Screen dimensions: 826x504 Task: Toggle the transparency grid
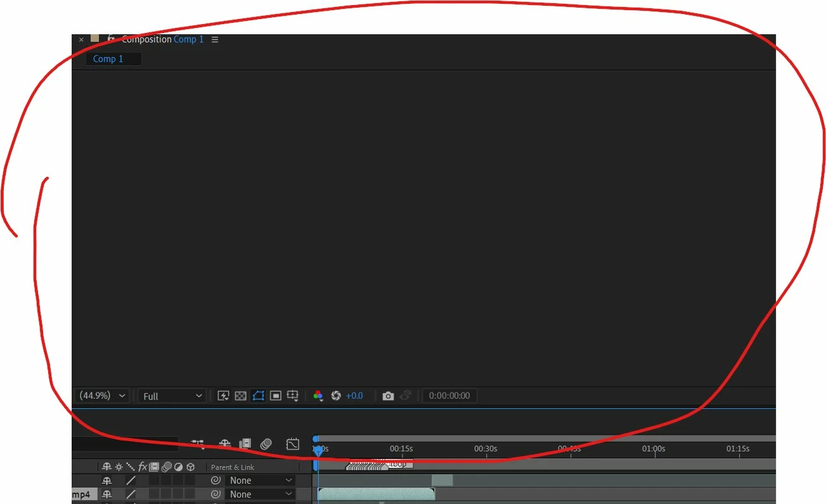(x=240, y=396)
